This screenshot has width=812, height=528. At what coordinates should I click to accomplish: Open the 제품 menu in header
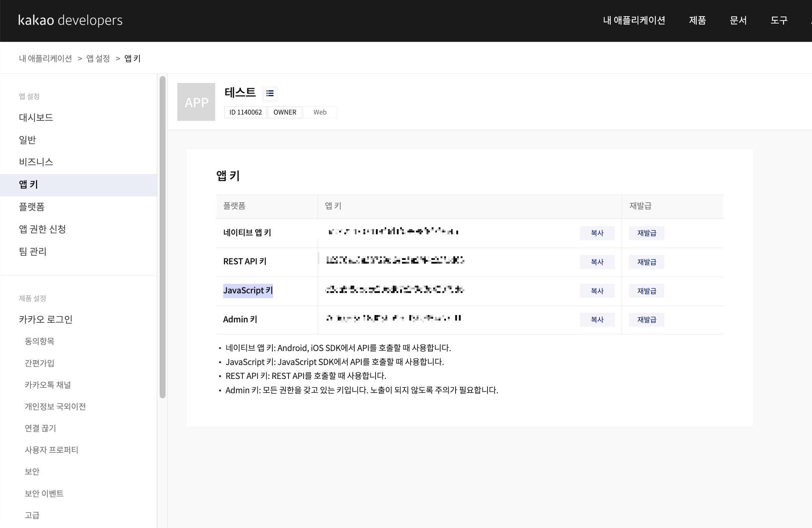697,20
